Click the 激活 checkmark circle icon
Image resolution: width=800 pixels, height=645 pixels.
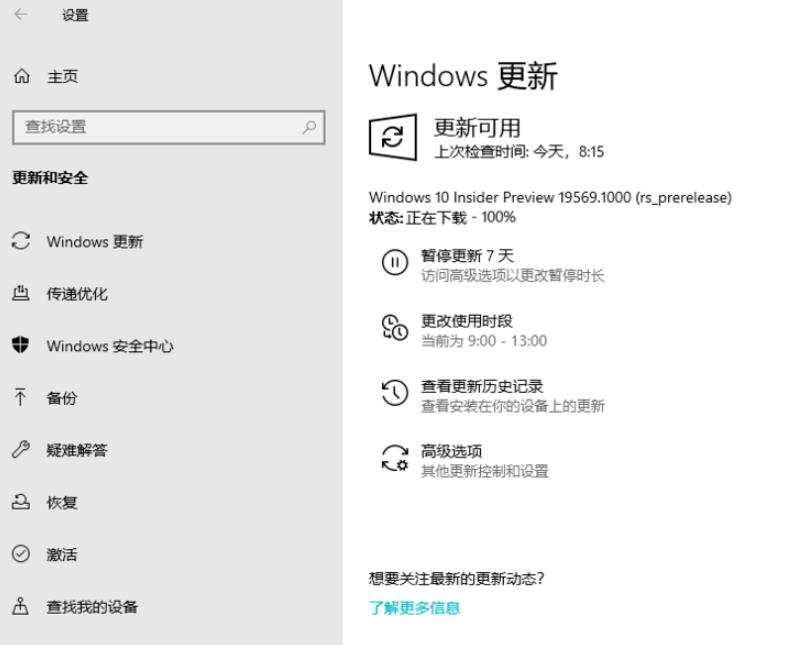[x=21, y=554]
